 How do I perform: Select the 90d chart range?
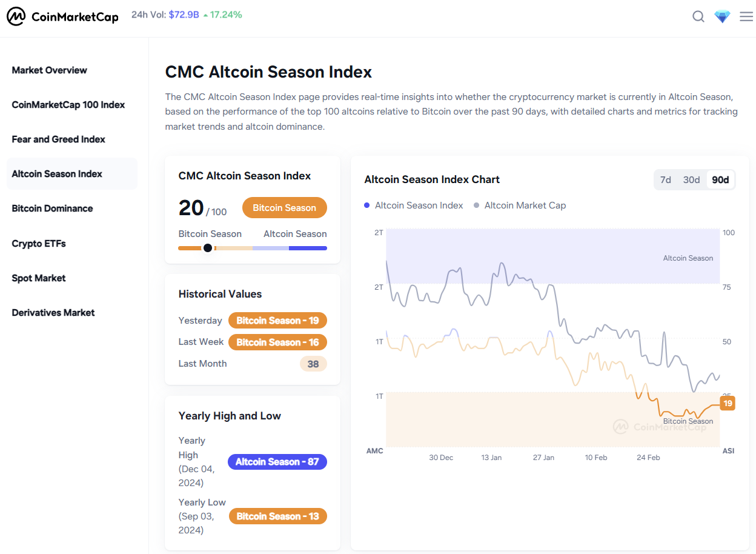point(720,180)
